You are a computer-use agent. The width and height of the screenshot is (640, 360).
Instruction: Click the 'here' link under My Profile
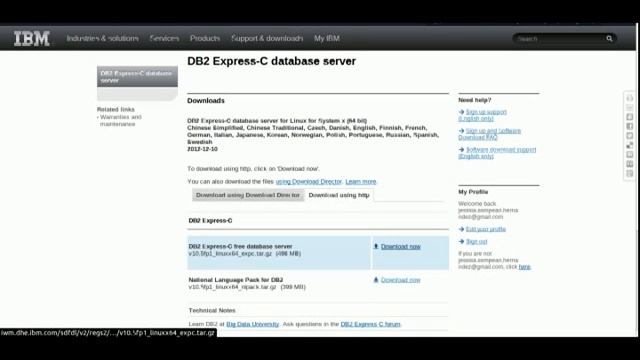coord(524,267)
